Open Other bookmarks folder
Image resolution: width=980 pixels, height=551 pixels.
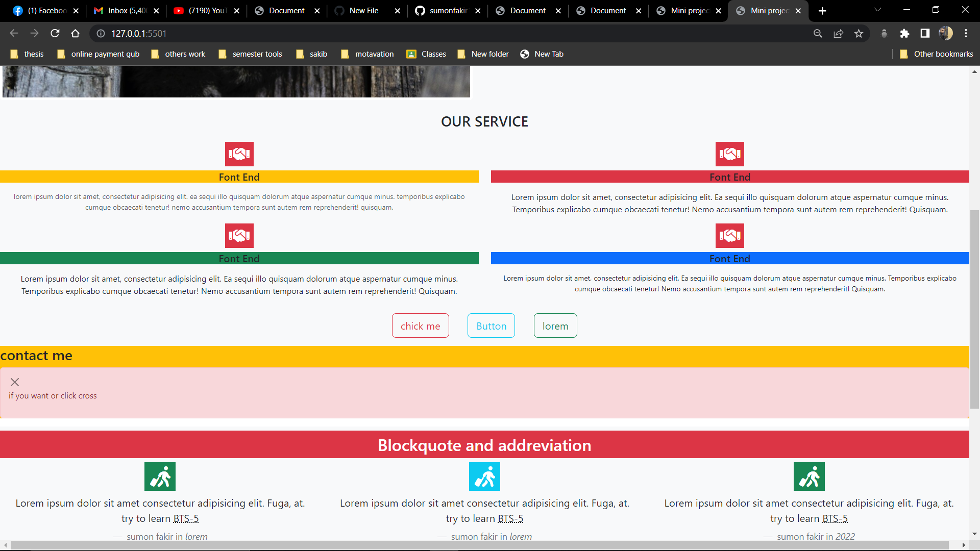click(937, 54)
